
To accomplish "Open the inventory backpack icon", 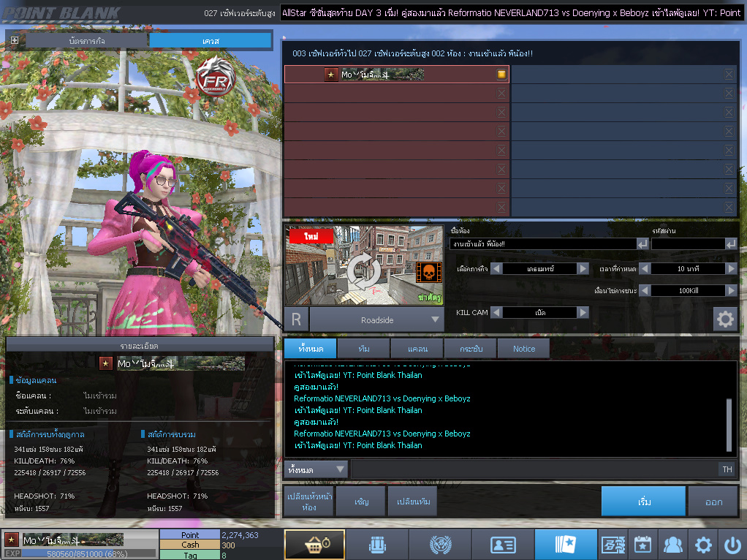I will tap(376, 545).
